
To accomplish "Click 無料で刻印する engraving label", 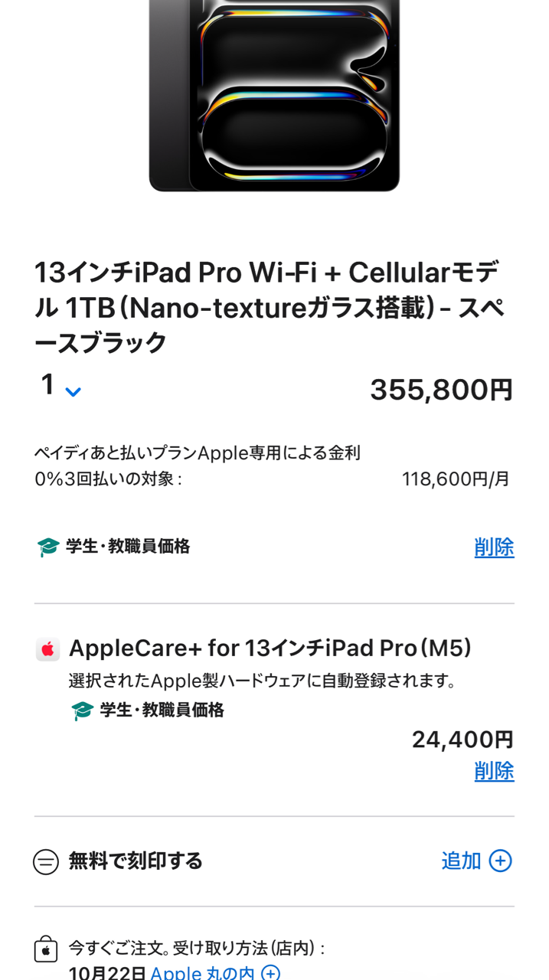I will click(136, 861).
